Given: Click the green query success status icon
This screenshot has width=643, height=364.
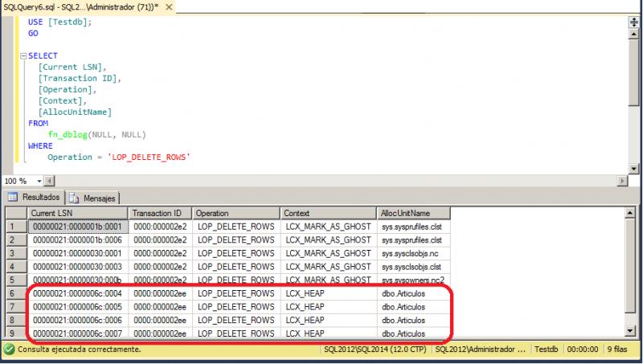Looking at the screenshot, I should click(10, 350).
